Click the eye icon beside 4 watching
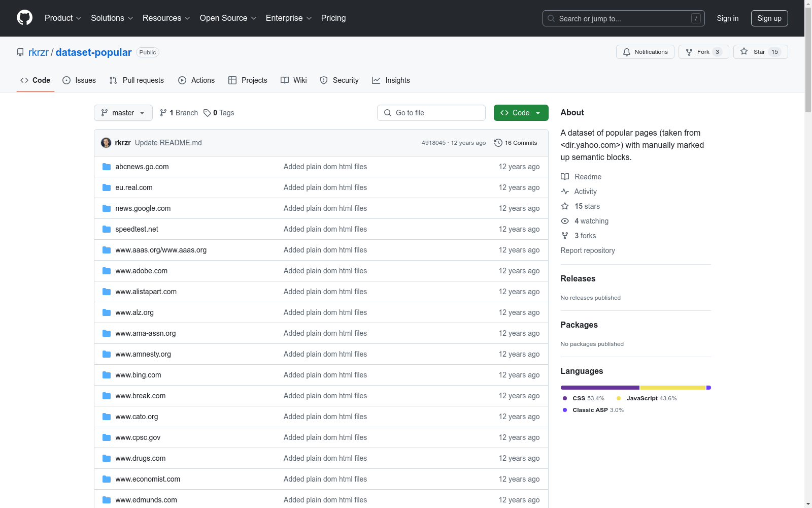 pos(565,221)
